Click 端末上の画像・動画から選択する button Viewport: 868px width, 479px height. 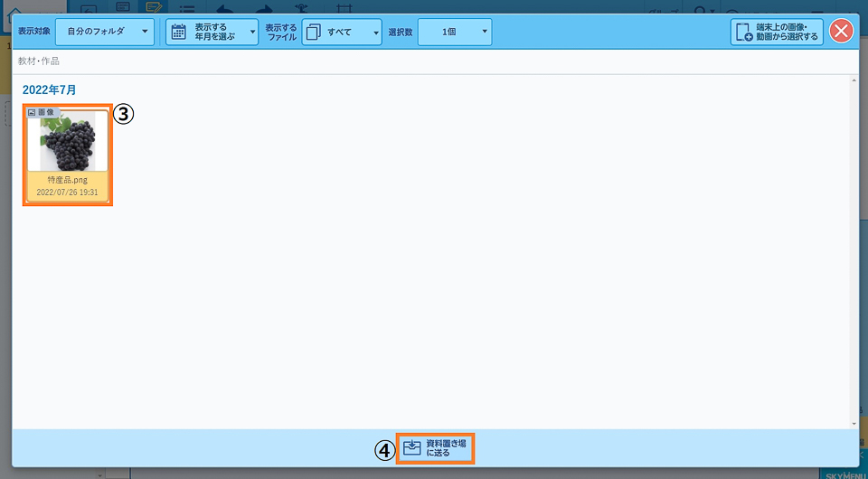point(777,33)
